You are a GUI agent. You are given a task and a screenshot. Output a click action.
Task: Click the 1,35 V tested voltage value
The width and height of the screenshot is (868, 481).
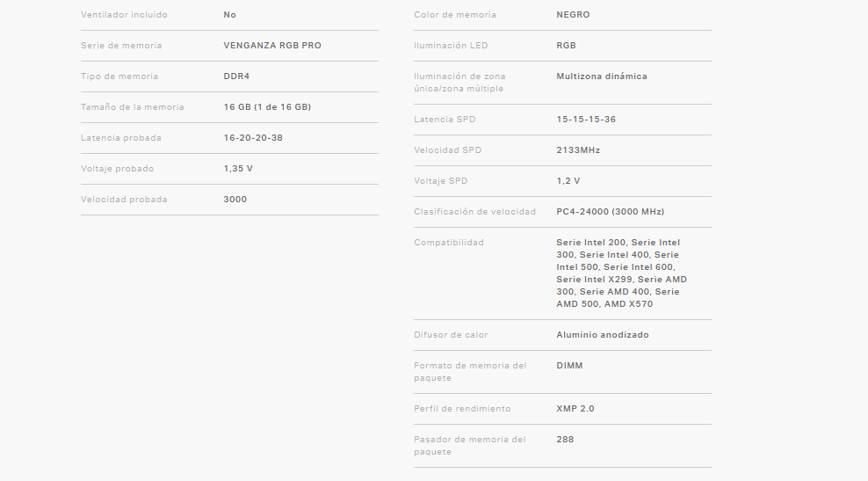(x=238, y=169)
